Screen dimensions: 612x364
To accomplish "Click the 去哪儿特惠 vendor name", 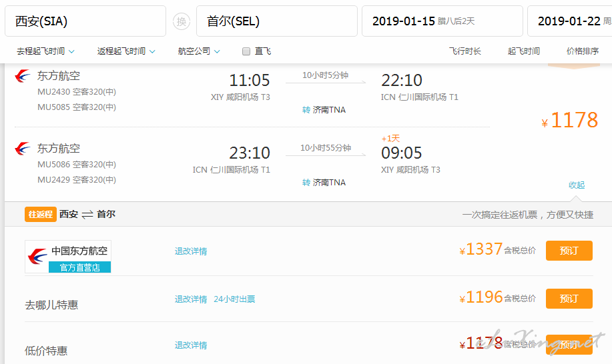I will 51,305.
